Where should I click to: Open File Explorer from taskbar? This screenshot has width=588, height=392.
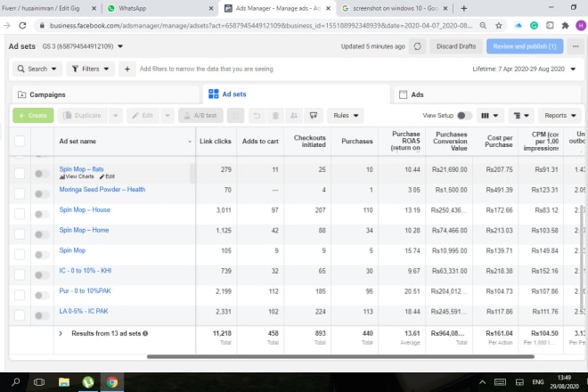[x=64, y=382]
